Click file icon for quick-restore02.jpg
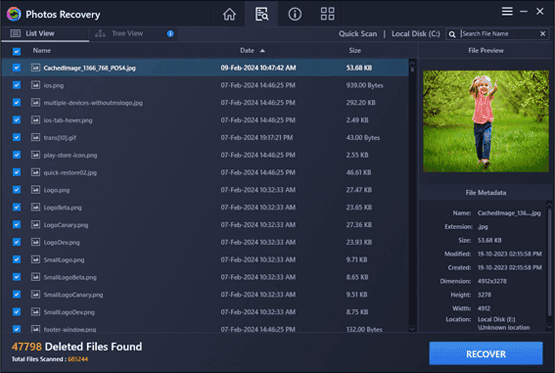The image size is (555, 373). 35,172
